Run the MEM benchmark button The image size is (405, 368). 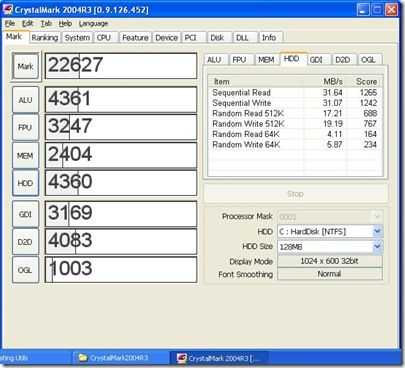(x=26, y=155)
